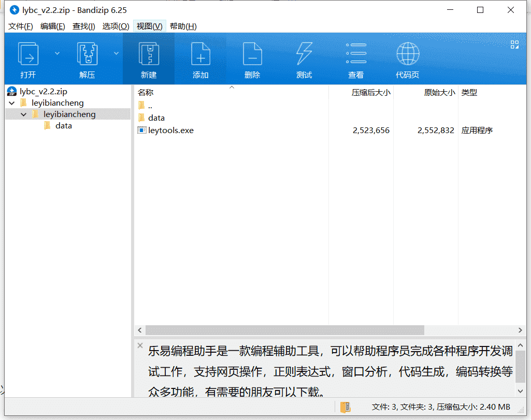Click the 新建 (New archive) toolbar icon
The height and width of the screenshot is (420, 531).
[149, 54]
